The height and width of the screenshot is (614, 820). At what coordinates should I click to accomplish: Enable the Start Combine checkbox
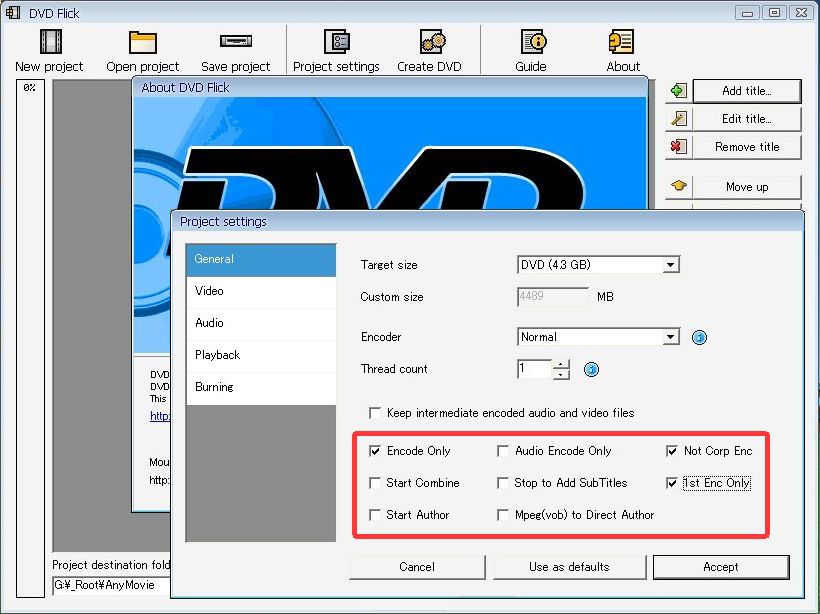[374, 483]
